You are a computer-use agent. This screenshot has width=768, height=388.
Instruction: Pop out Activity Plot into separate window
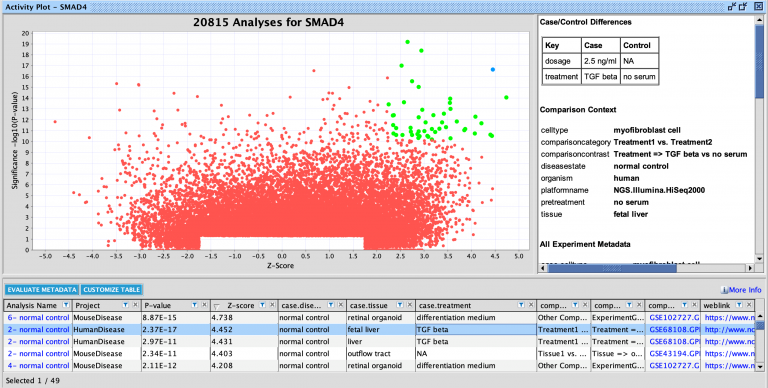[743, 6]
